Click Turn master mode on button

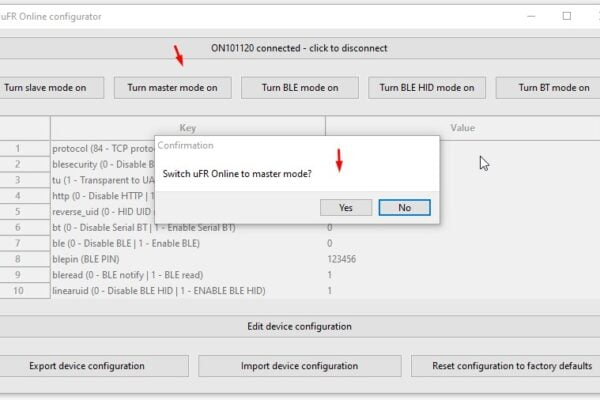tap(173, 88)
